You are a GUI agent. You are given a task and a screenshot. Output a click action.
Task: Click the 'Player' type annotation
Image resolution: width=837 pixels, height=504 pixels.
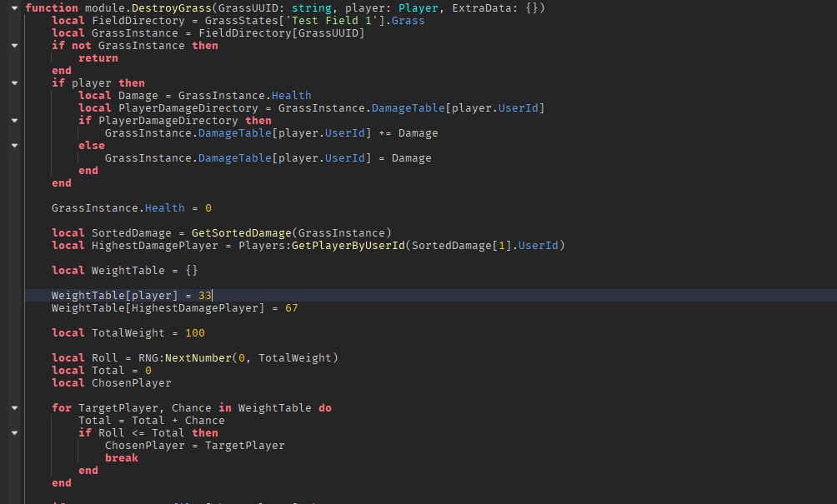[x=418, y=8]
